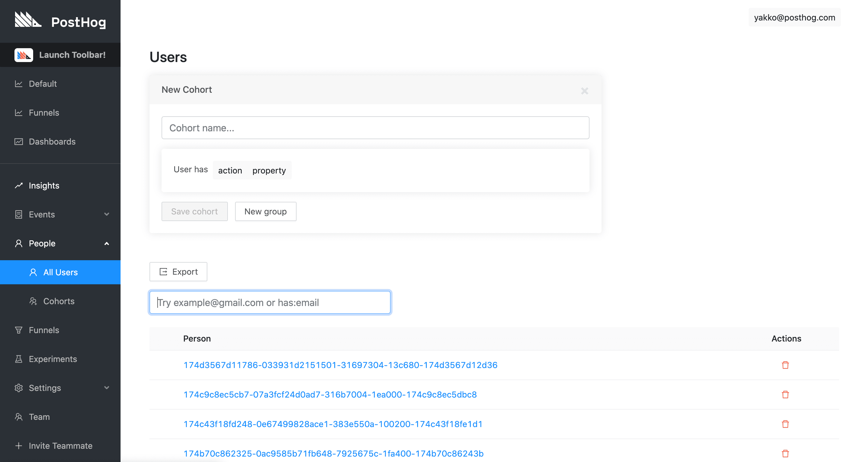Open Default in the sidebar

[60, 84]
